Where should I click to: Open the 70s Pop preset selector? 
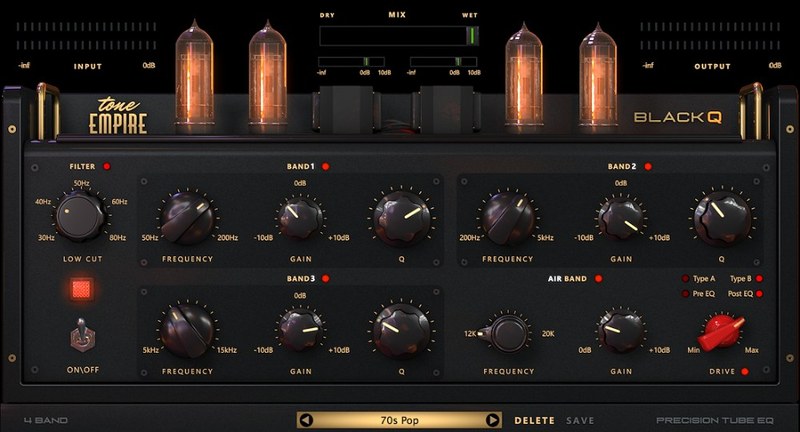click(x=399, y=420)
